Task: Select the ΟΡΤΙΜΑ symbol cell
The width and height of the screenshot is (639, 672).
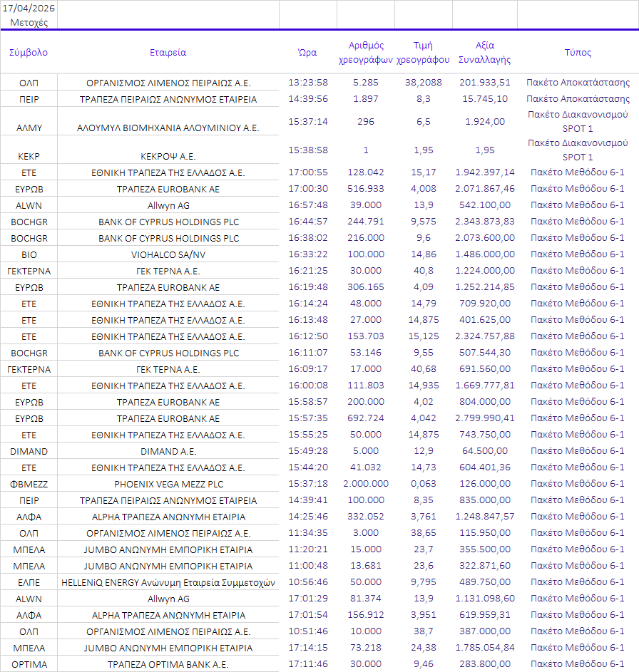Action: pyautogui.click(x=29, y=664)
